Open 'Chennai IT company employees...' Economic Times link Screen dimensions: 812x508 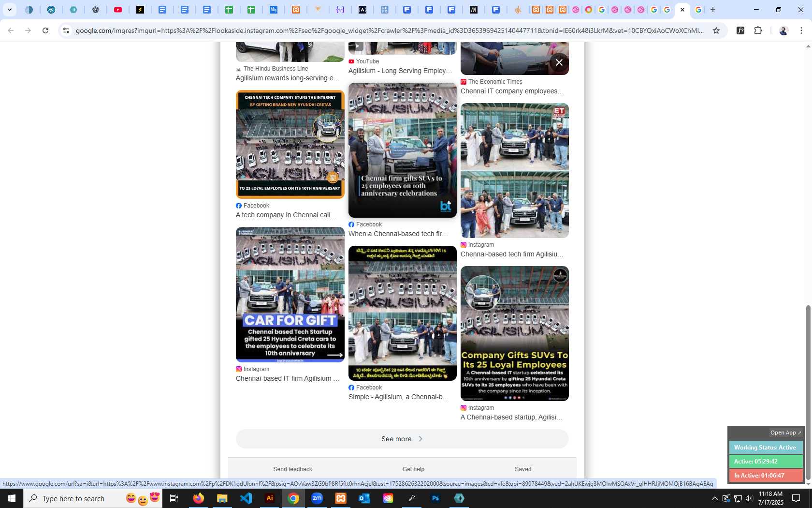coord(512,91)
